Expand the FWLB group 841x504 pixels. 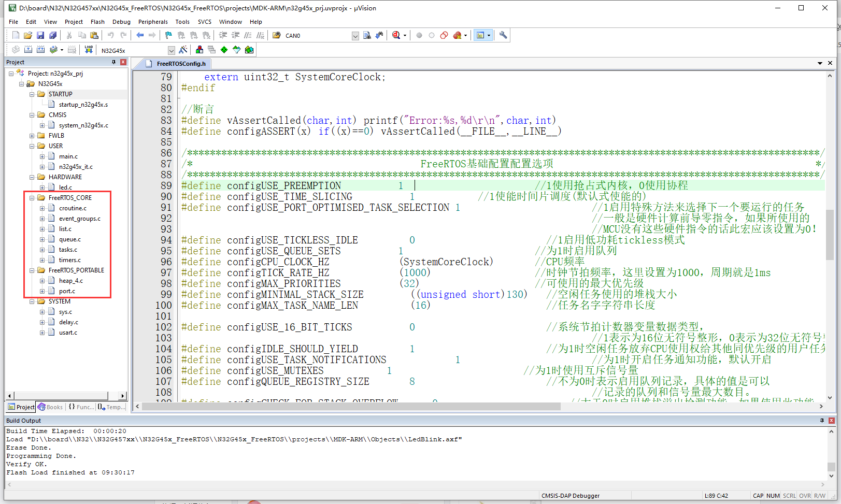(x=32, y=136)
